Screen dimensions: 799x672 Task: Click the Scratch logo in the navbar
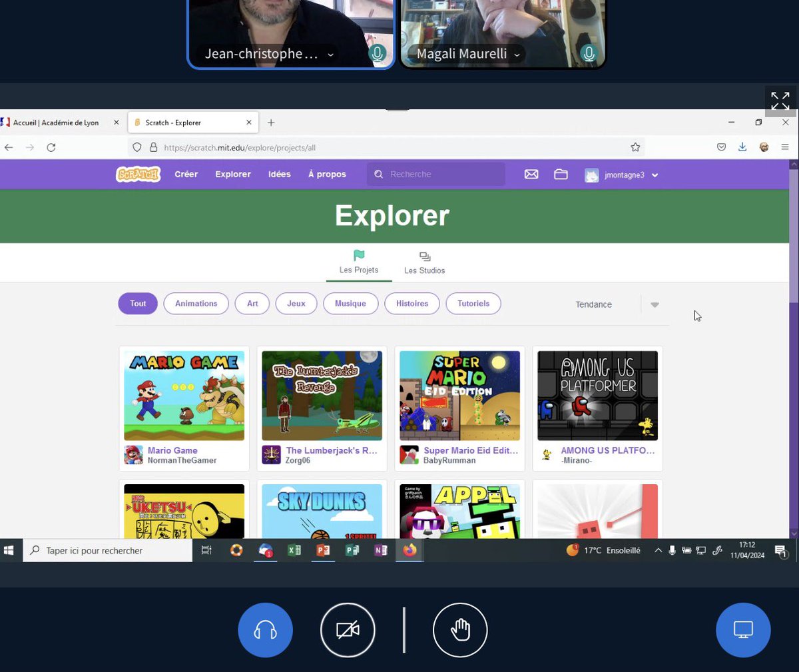[138, 174]
